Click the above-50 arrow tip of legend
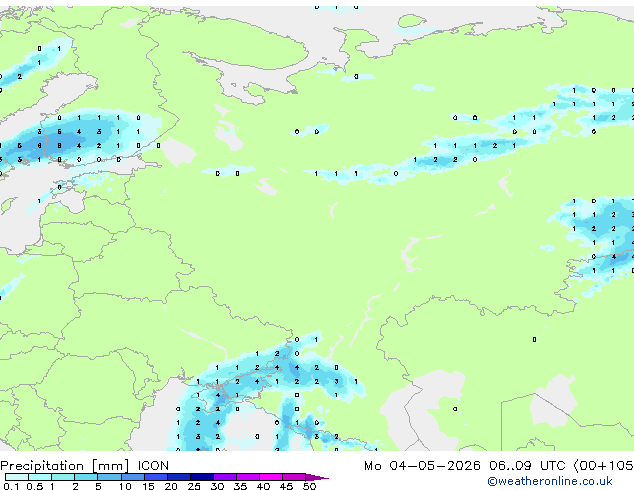 317,477
